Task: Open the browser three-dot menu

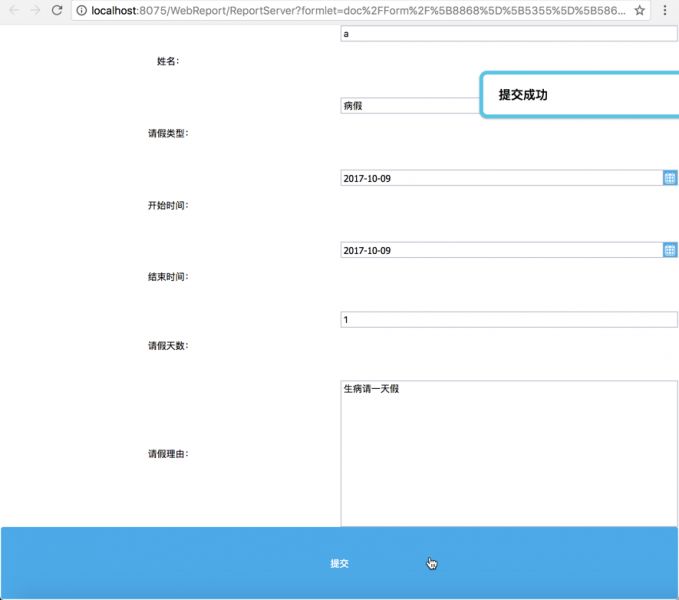Action: 665,10
